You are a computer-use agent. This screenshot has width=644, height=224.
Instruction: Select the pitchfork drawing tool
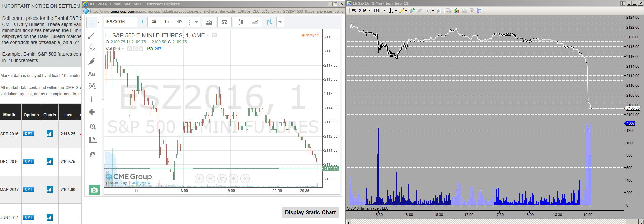point(92,48)
